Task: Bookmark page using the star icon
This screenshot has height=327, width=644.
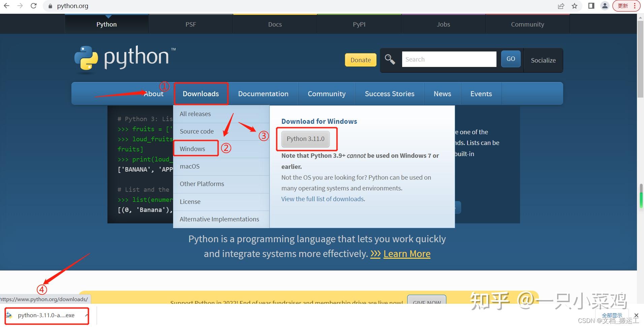Action: click(575, 6)
